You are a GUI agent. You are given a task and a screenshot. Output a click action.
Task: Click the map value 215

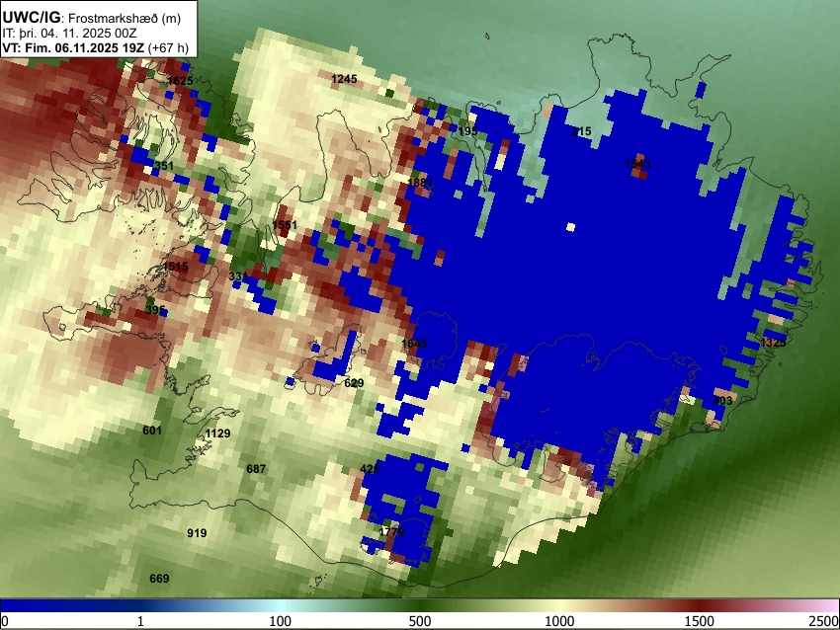(x=581, y=131)
